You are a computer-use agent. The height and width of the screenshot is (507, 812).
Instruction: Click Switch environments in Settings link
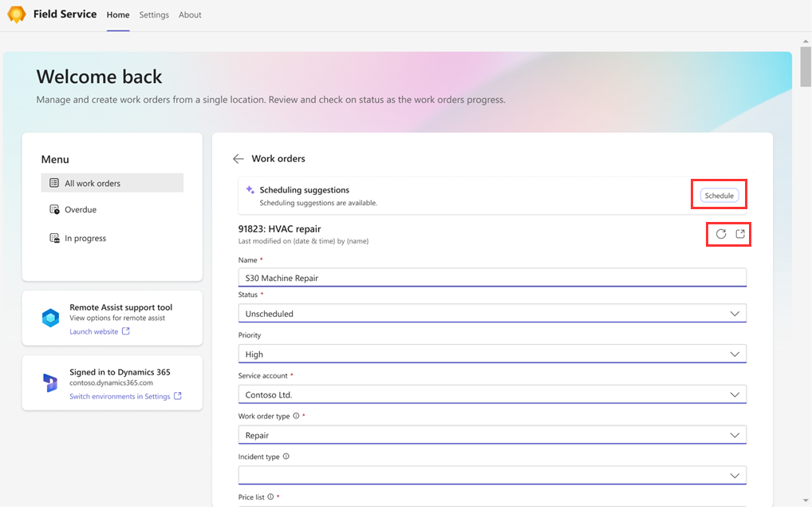[x=120, y=397]
